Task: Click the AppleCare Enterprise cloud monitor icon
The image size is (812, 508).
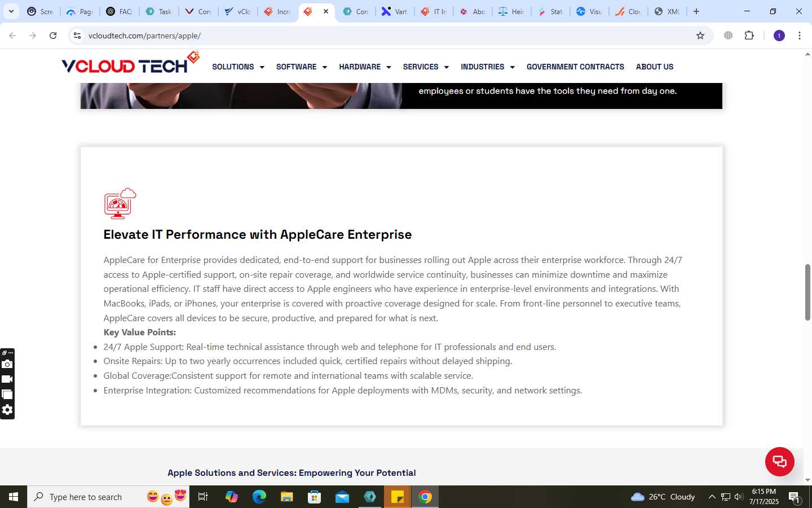Action: 120,203
